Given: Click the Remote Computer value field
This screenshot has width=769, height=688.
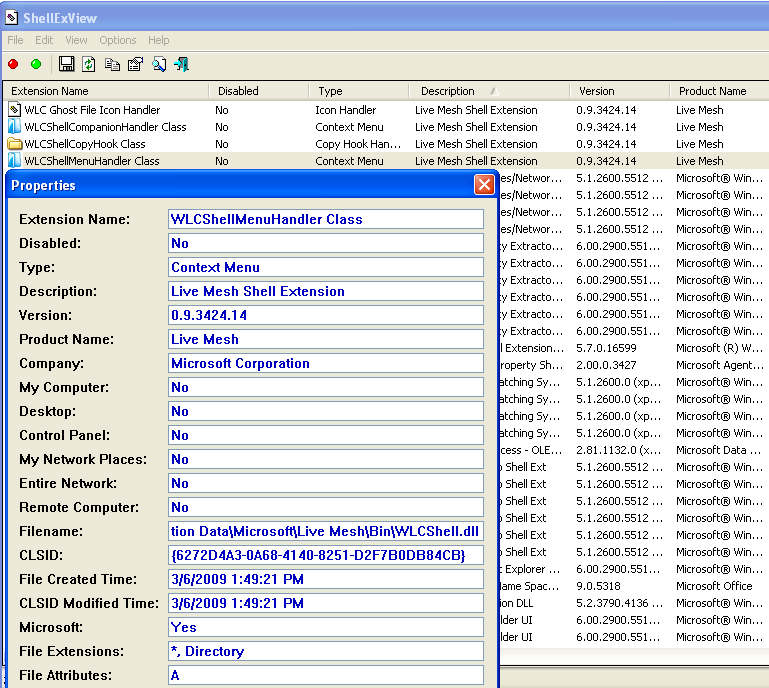Looking at the screenshot, I should tap(326, 508).
